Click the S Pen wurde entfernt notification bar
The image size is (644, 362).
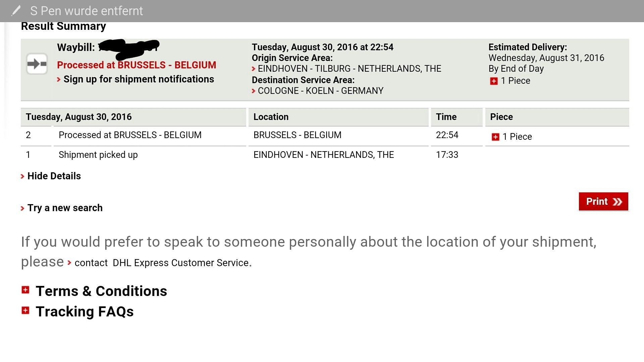tap(322, 11)
